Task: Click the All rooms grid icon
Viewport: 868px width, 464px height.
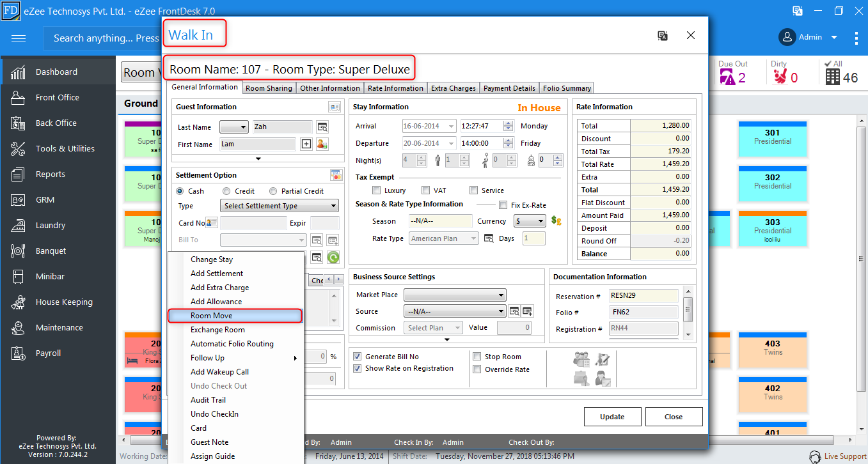Action: tap(832, 77)
